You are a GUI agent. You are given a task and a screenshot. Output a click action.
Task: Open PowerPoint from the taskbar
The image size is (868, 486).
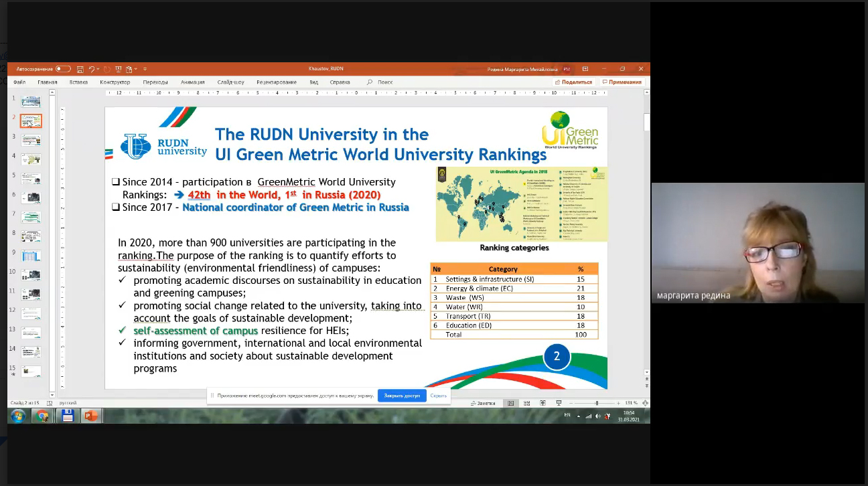coord(90,416)
